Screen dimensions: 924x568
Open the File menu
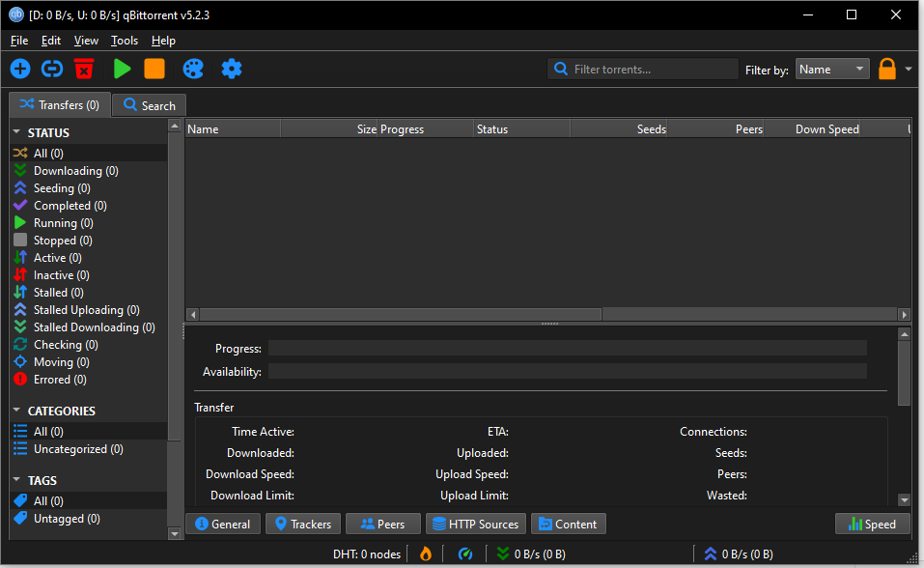pyautogui.click(x=19, y=41)
